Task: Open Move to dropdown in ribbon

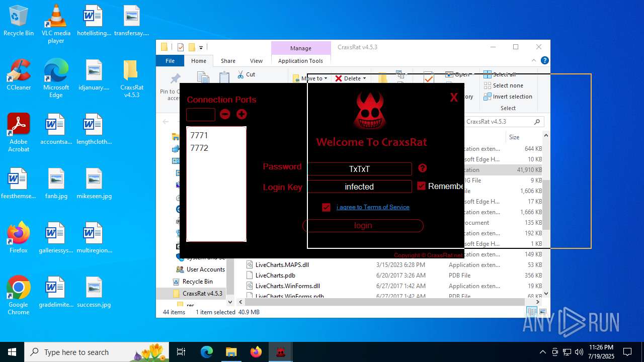Action: (x=310, y=78)
